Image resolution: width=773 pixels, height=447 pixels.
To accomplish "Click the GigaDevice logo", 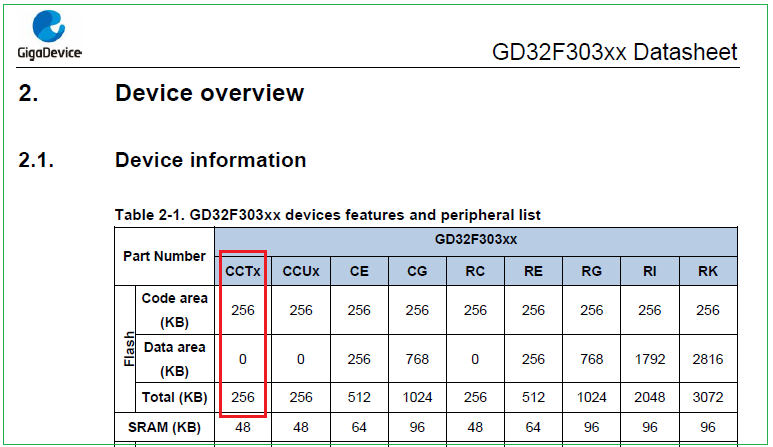I will (49, 35).
